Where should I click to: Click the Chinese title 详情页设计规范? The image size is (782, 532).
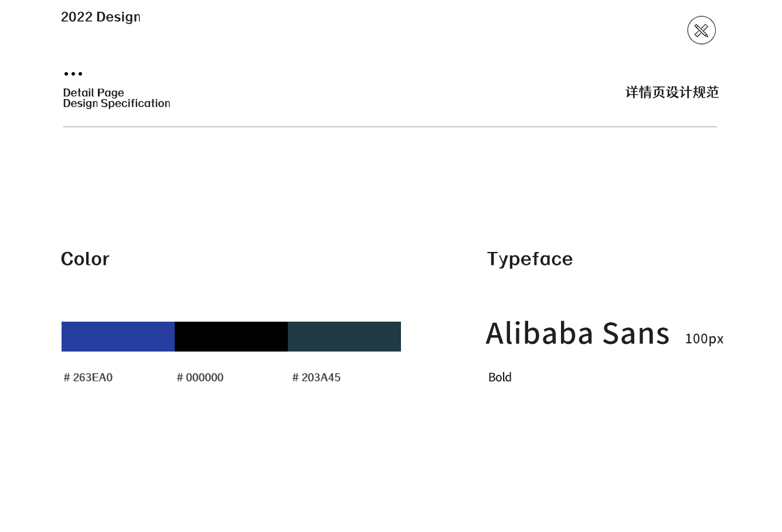click(672, 92)
